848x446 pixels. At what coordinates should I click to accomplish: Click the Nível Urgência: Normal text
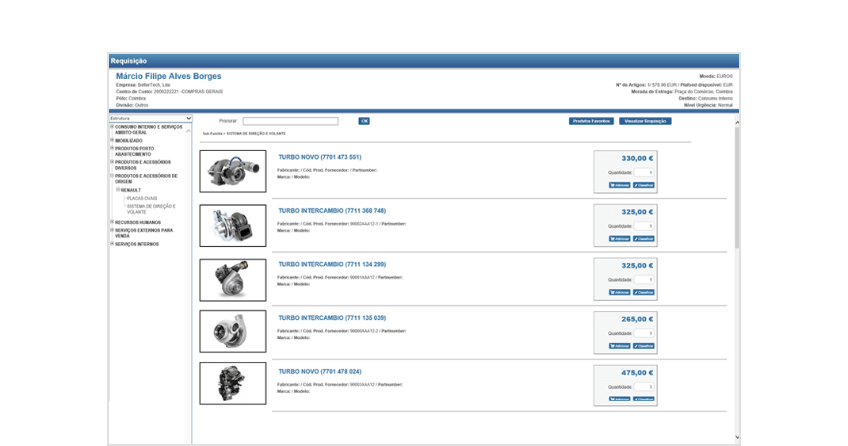708,105
